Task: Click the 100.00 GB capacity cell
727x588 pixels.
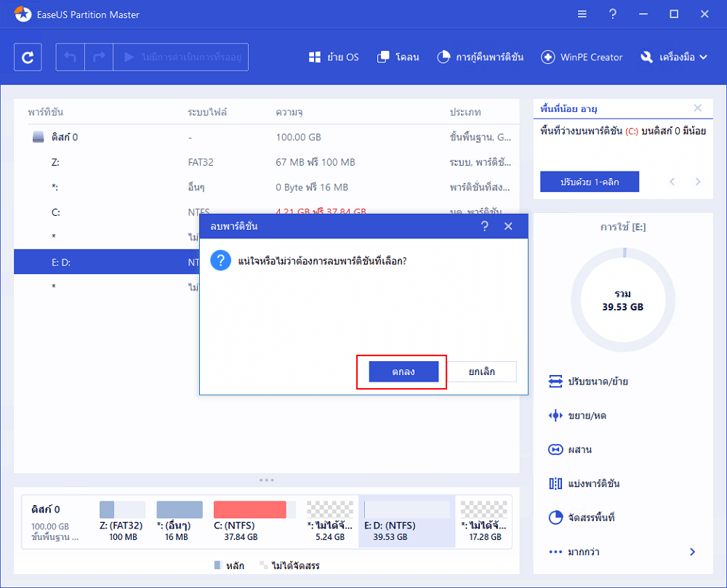Action: [298, 137]
